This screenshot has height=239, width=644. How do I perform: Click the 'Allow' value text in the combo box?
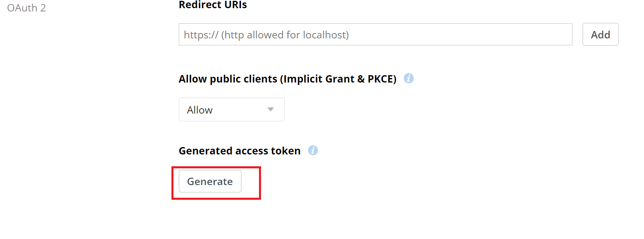(x=200, y=110)
